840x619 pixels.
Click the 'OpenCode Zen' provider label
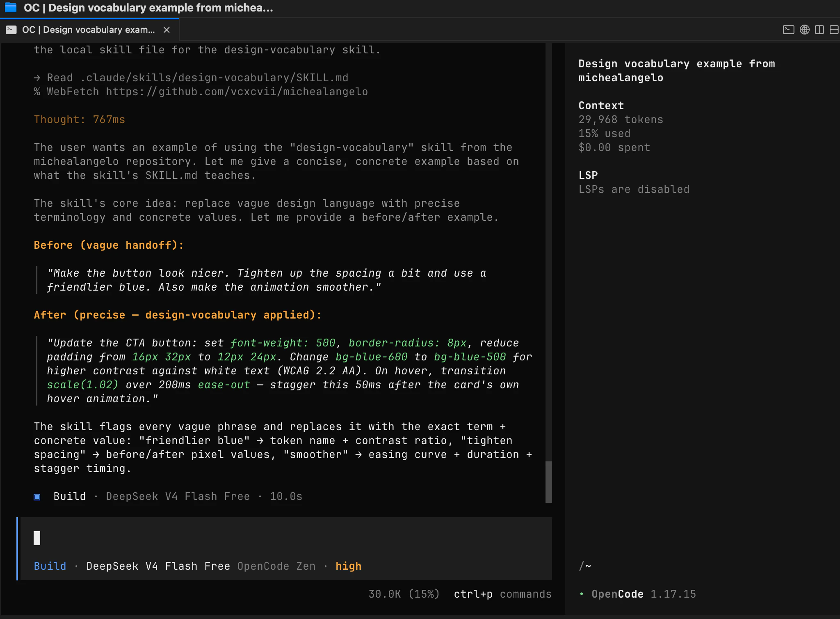[276, 566]
